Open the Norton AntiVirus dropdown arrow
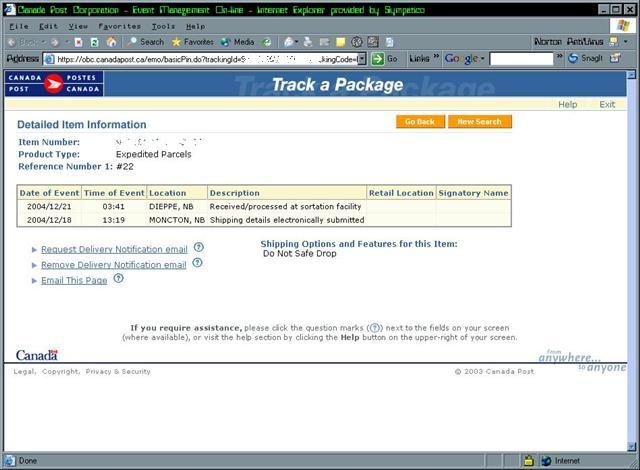This screenshot has width=640, height=470. (x=626, y=42)
